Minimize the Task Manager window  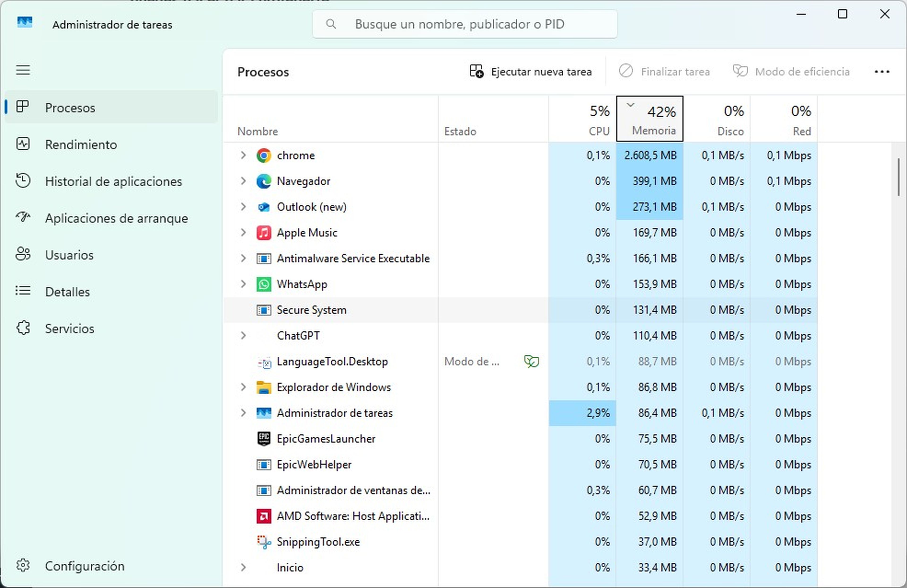(x=801, y=14)
